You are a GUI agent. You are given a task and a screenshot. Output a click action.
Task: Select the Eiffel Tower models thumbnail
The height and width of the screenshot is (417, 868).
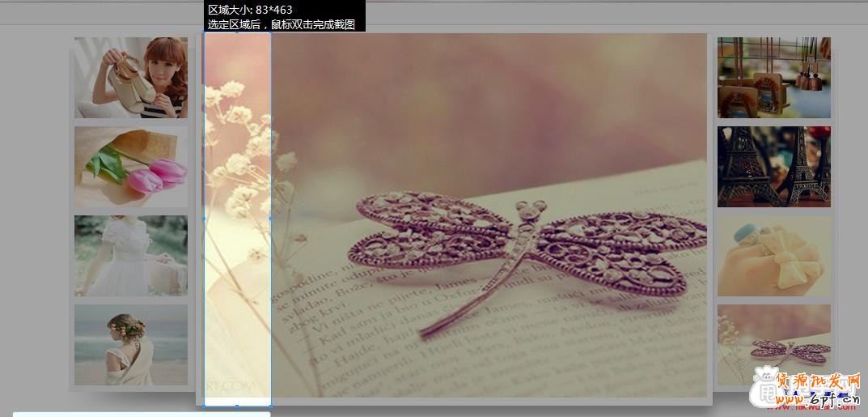pyautogui.click(x=773, y=167)
